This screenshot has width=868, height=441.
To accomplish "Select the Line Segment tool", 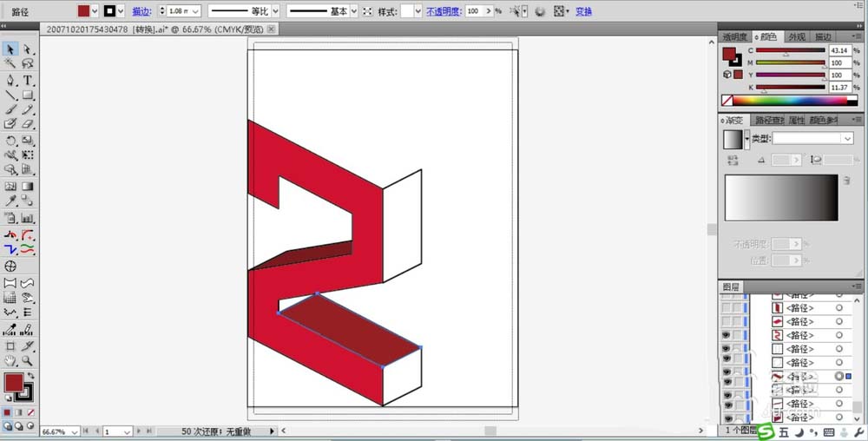I will click(10, 95).
